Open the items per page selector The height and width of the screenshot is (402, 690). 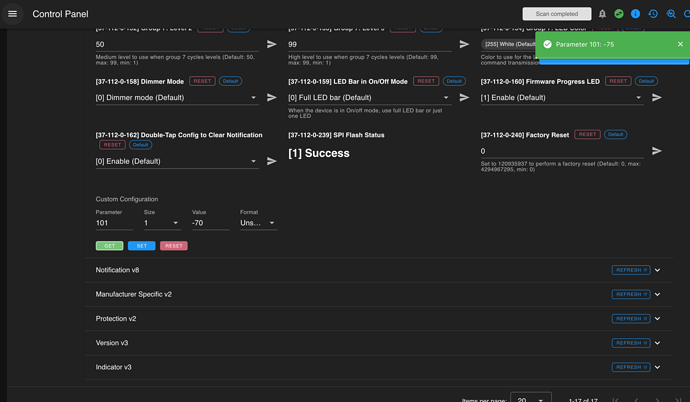coord(532,397)
